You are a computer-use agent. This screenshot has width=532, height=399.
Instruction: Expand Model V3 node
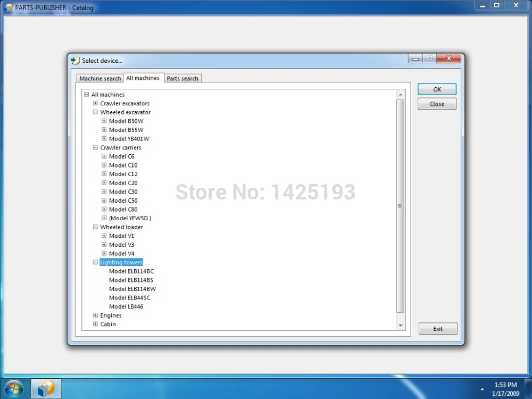click(x=104, y=245)
